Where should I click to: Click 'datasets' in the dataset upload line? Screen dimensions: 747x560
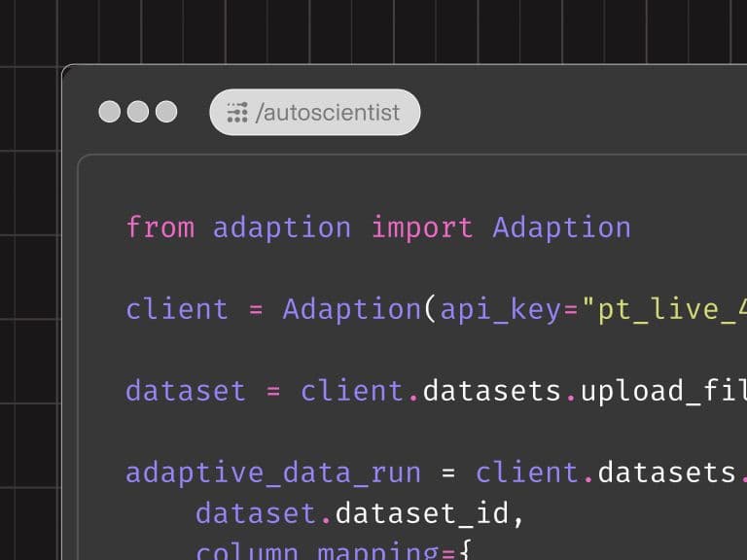tap(491, 391)
